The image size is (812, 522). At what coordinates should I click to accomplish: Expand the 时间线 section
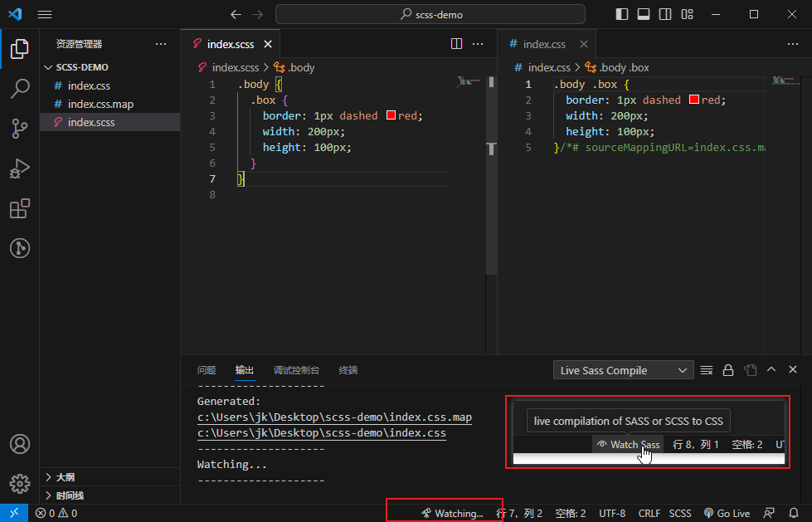[x=109, y=495]
